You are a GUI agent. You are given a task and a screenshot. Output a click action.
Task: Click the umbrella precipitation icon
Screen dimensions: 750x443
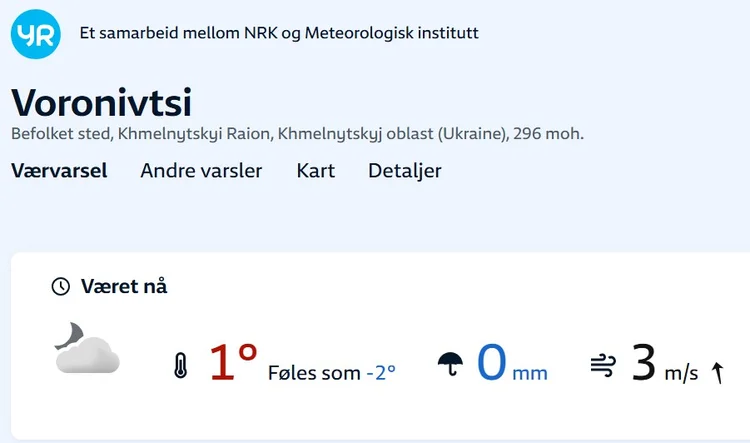tap(451, 364)
